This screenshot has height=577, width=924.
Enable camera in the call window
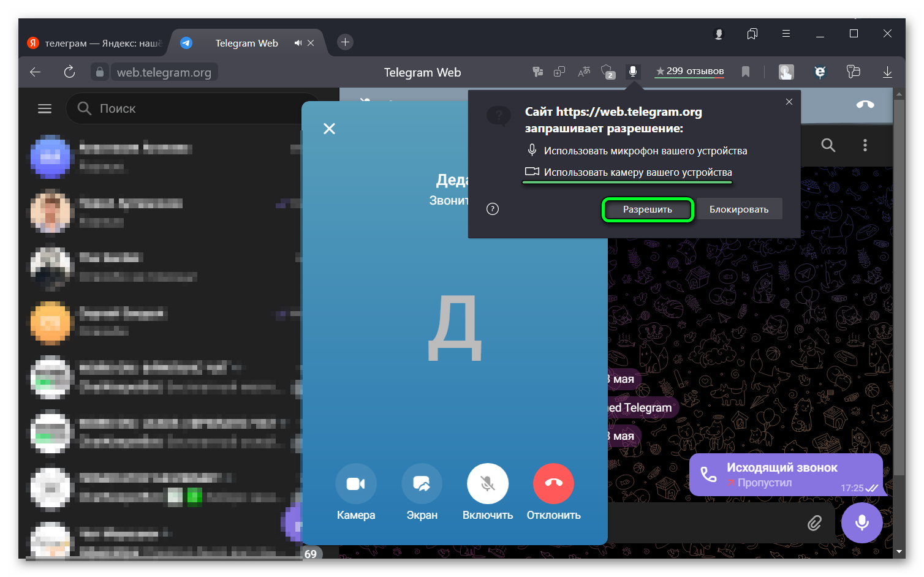click(356, 484)
